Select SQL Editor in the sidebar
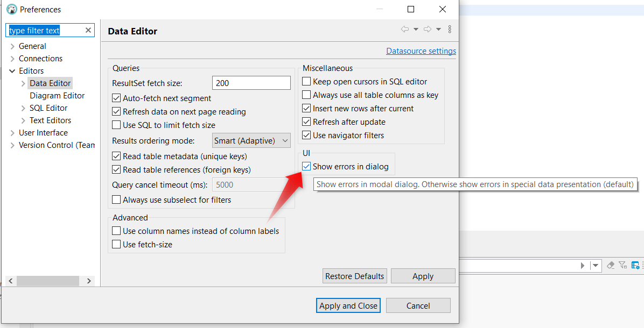This screenshot has height=328, width=644. click(x=50, y=108)
